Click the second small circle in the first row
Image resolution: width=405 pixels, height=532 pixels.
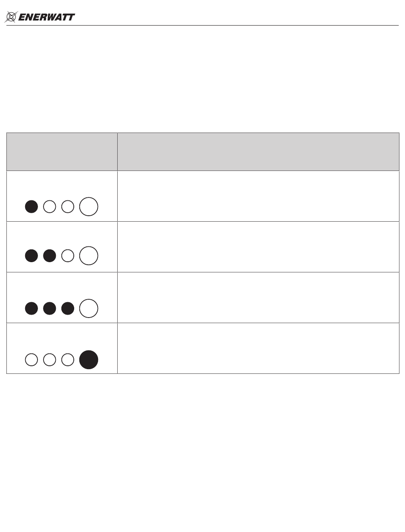(x=50, y=207)
